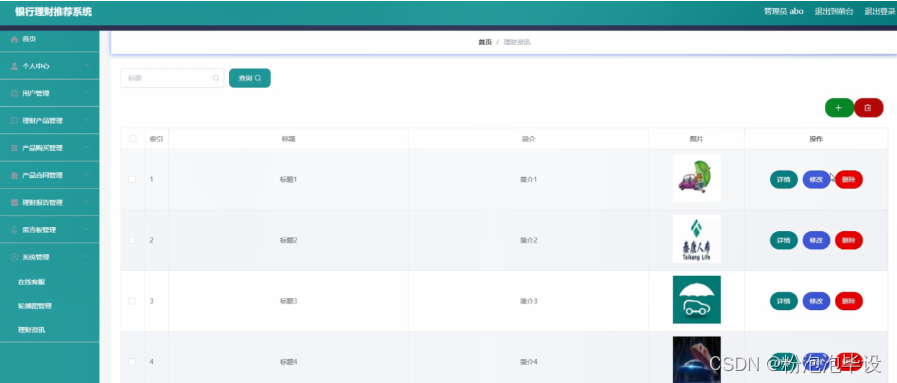Click the 退出登录 link in header
The height and width of the screenshot is (383, 897).
point(880,11)
